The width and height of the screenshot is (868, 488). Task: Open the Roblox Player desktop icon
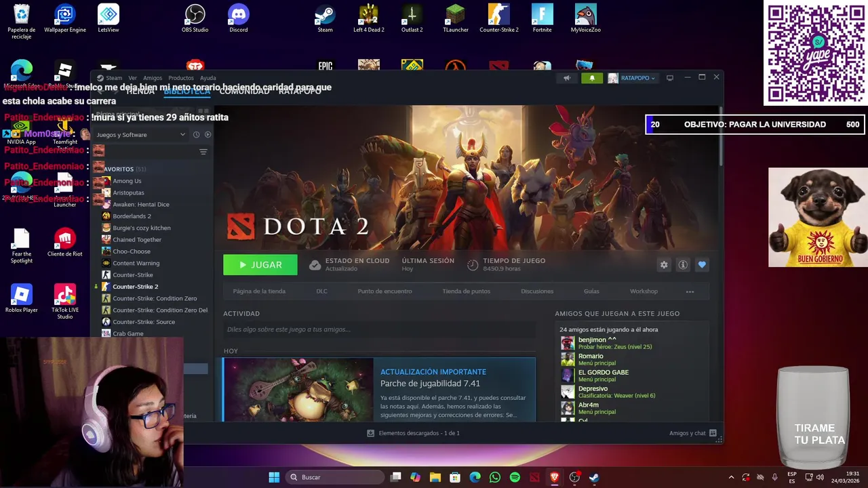[22, 298]
